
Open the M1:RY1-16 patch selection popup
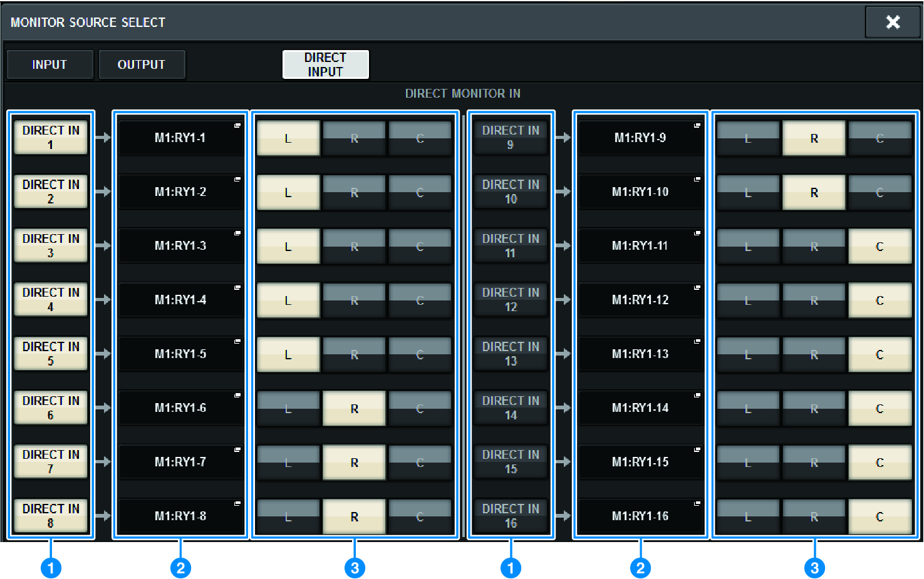640,515
